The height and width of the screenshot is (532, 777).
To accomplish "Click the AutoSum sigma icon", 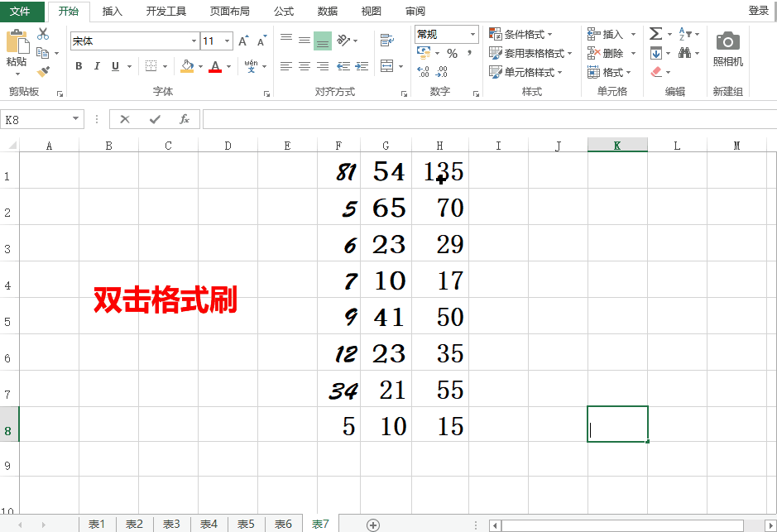I will coord(655,34).
